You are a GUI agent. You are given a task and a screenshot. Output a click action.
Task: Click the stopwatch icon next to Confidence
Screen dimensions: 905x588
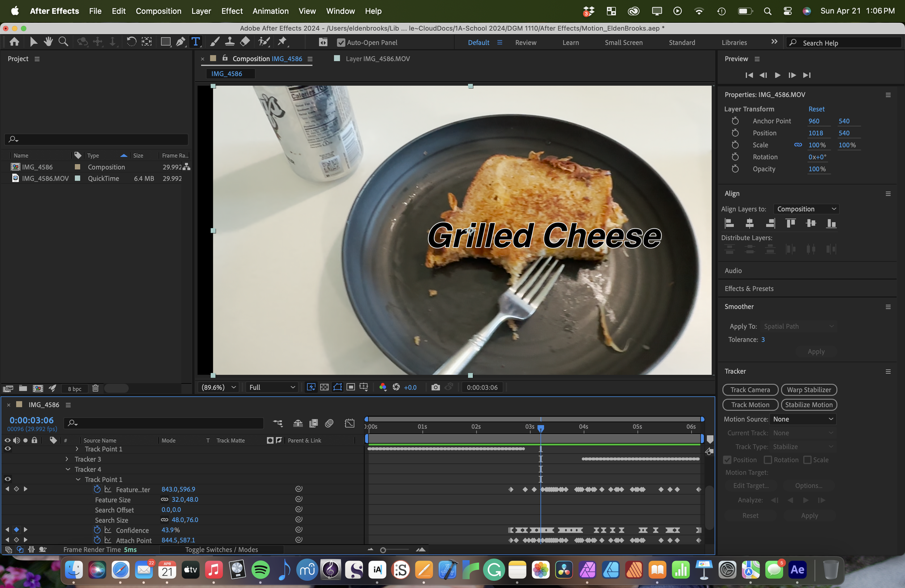(x=97, y=530)
